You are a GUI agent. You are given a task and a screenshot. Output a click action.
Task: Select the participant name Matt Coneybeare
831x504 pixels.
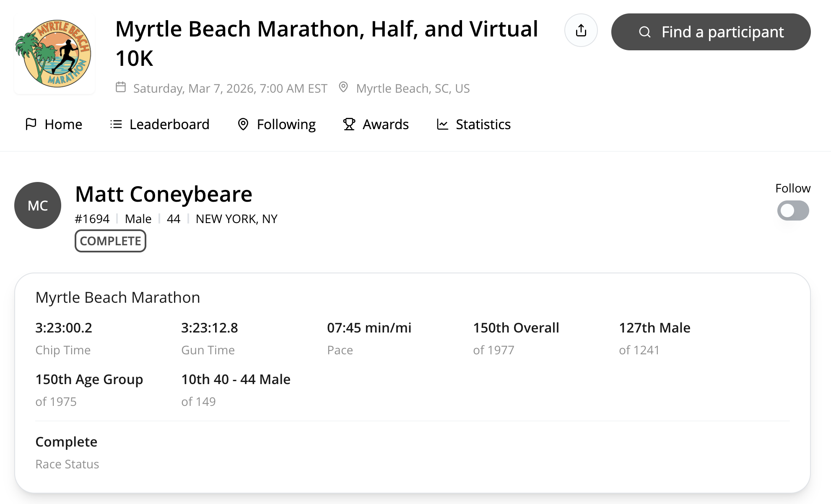click(x=164, y=194)
